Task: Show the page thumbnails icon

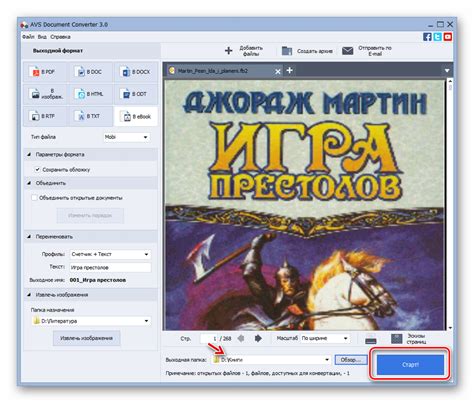Action: (x=397, y=339)
